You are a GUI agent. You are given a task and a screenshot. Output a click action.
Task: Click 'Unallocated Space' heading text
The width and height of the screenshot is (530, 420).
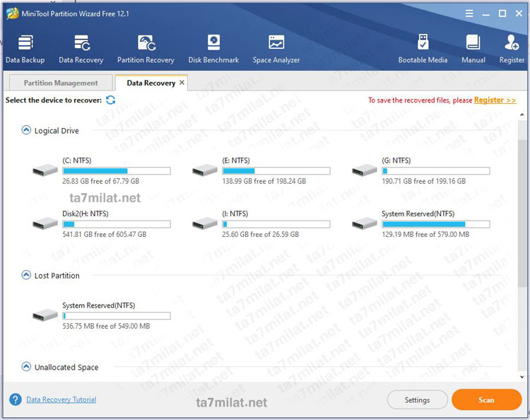[66, 367]
